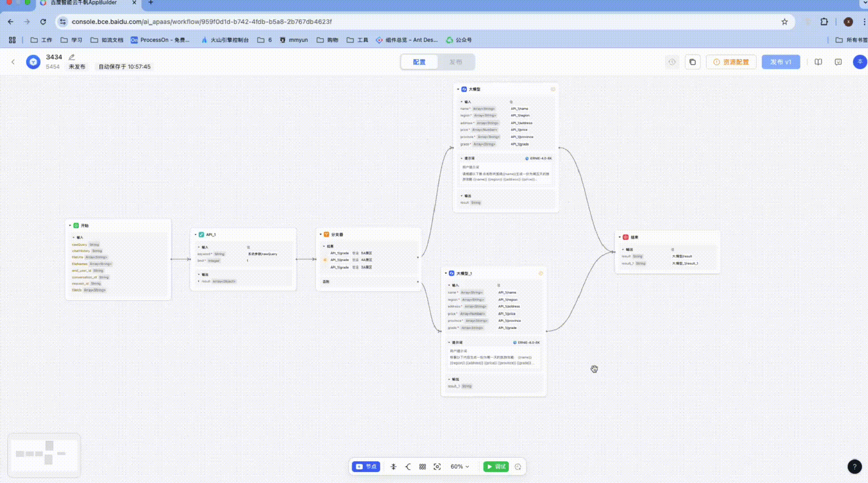Open debug run history icon

(518, 466)
